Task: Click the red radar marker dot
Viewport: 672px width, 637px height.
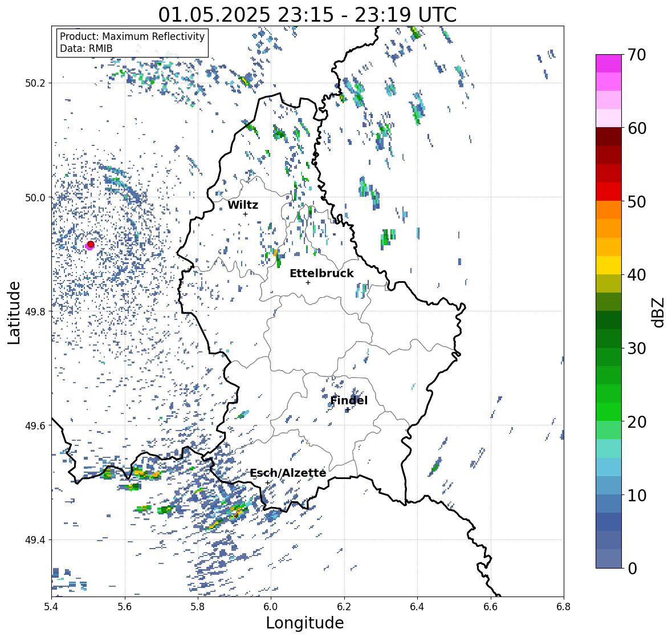Action: pos(91,244)
